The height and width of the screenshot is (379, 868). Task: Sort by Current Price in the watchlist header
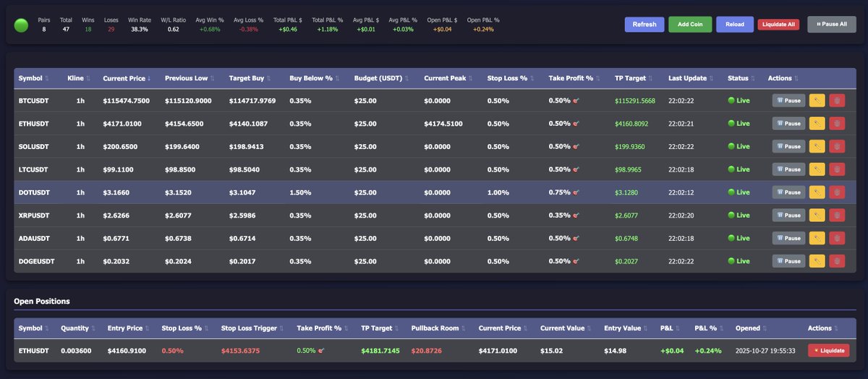pyautogui.click(x=128, y=78)
